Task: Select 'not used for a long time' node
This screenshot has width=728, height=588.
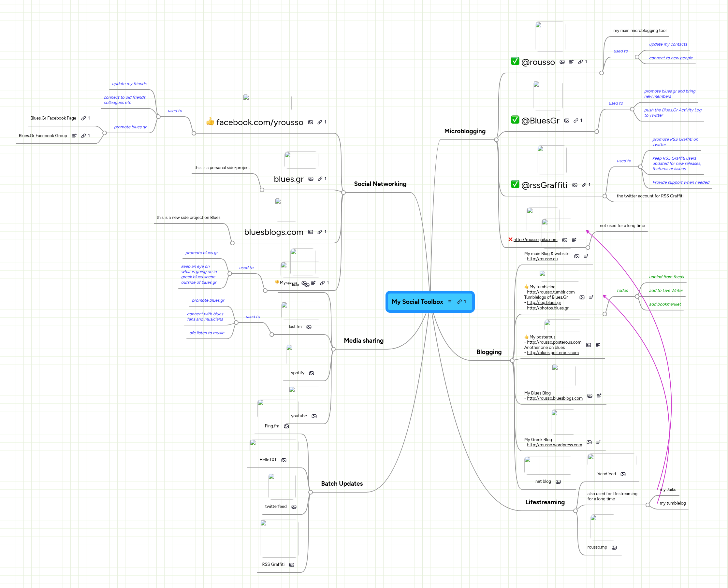Action: (622, 225)
